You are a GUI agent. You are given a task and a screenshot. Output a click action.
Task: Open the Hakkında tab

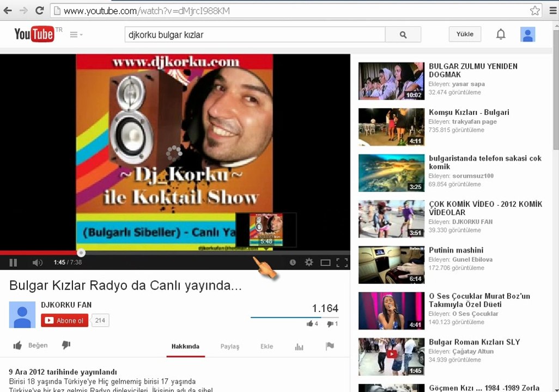pos(185,346)
